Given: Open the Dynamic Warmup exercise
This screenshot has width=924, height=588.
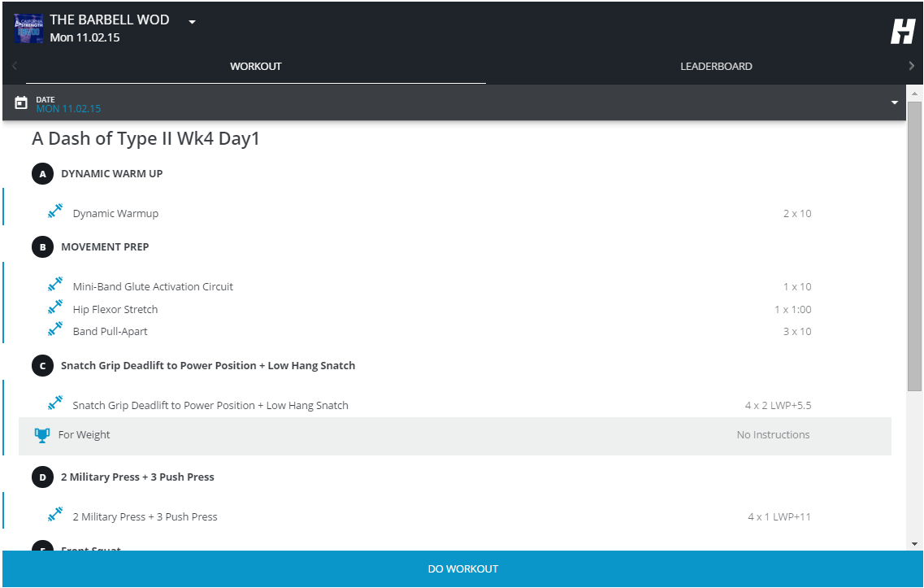Looking at the screenshot, I should (115, 214).
